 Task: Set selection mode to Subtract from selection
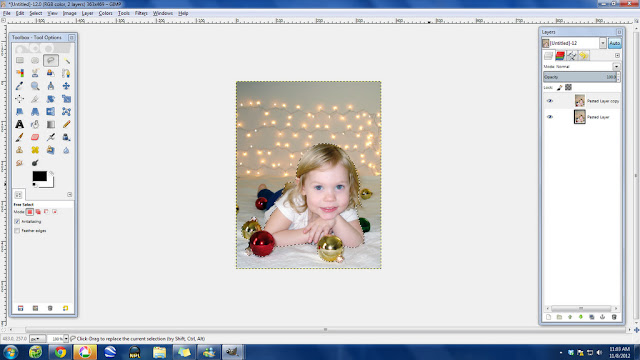click(46, 212)
